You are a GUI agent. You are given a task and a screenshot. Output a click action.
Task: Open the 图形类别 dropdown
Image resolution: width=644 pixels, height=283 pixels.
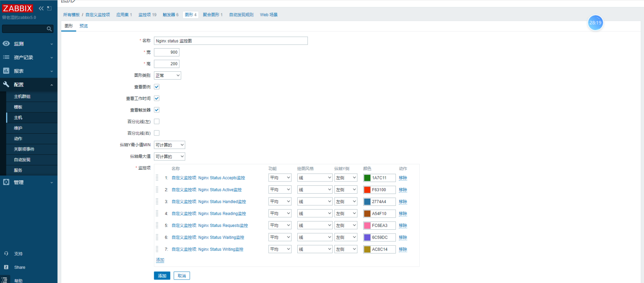[167, 75]
